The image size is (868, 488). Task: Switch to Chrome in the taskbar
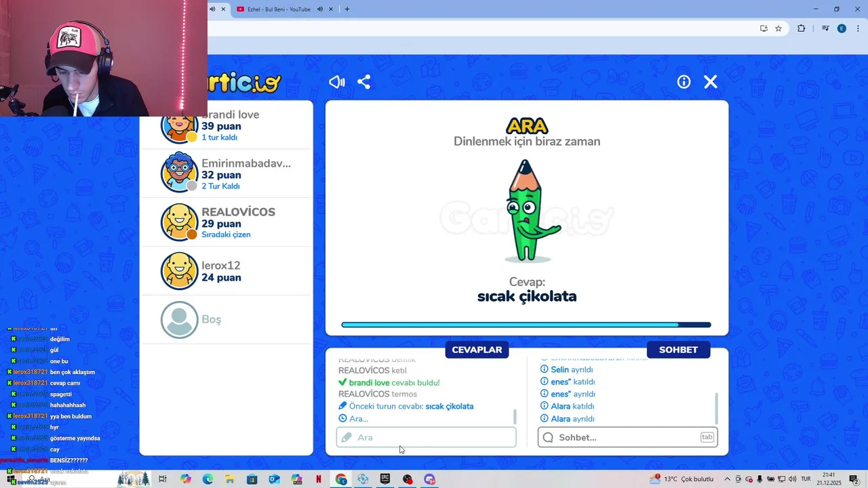(340, 479)
